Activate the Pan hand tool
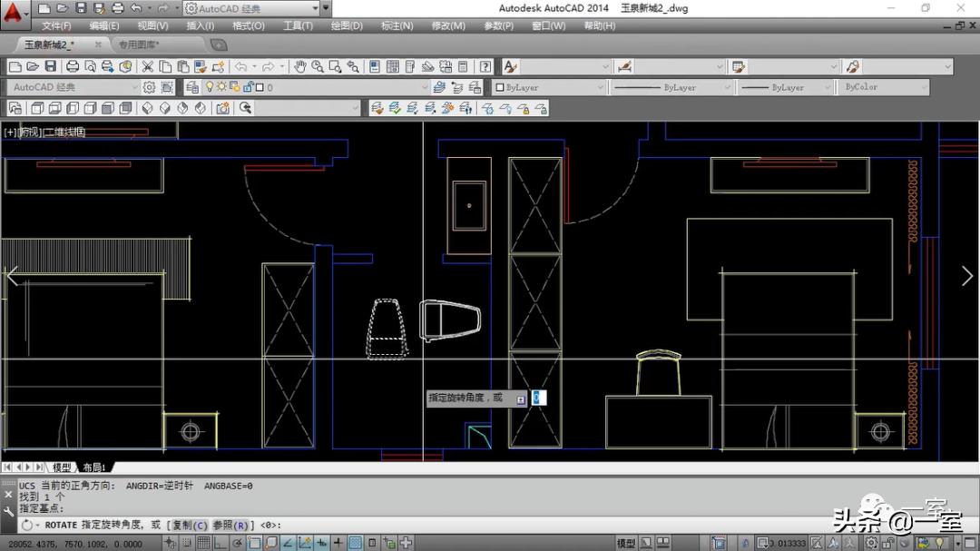980x551 pixels. (301, 66)
